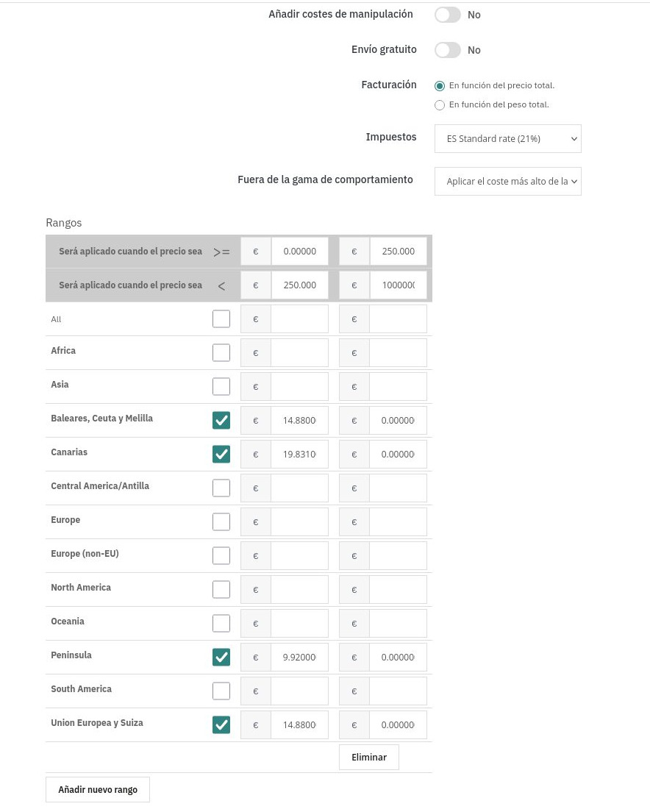Click the Añadir costes de manipulación label
This screenshot has width=650, height=812.
pyautogui.click(x=340, y=14)
